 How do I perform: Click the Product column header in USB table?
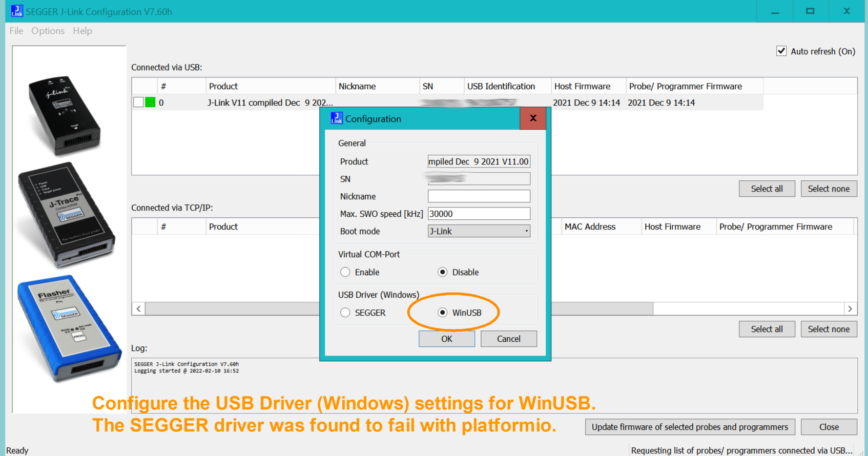[x=270, y=86]
